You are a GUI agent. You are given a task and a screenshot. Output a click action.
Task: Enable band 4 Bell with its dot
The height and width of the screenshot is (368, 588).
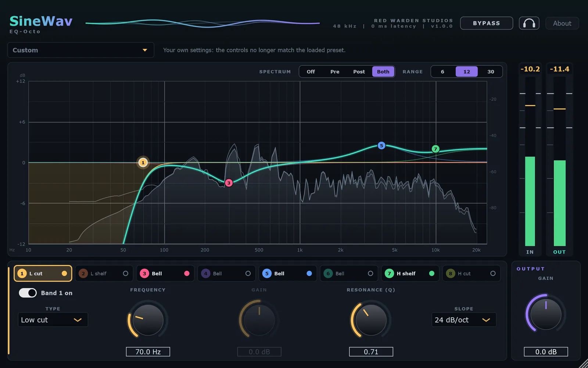pos(248,273)
